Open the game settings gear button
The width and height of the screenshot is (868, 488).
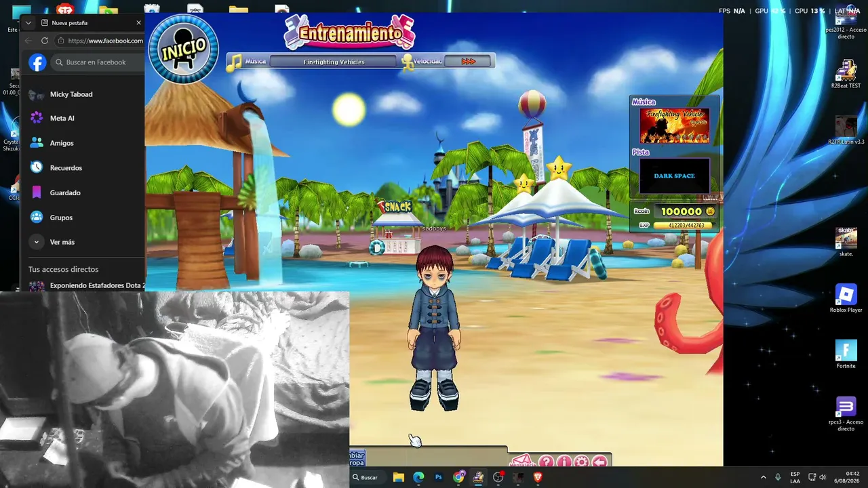coord(581,462)
